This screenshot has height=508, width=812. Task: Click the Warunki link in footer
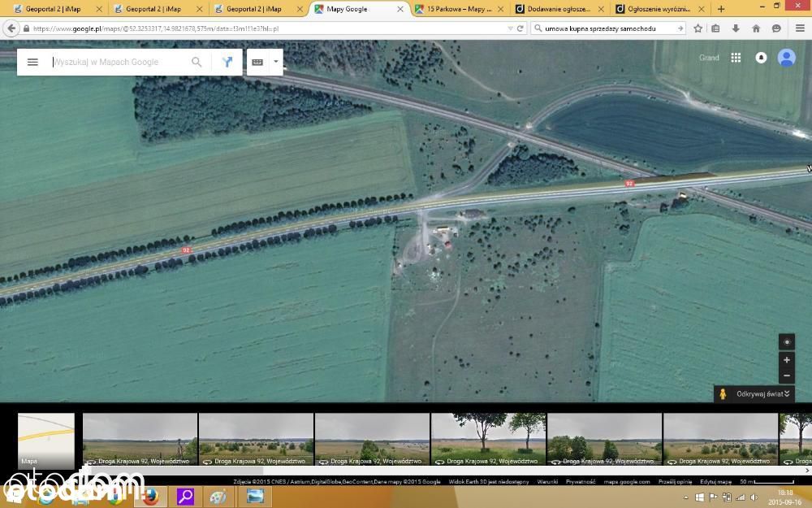tap(547, 481)
